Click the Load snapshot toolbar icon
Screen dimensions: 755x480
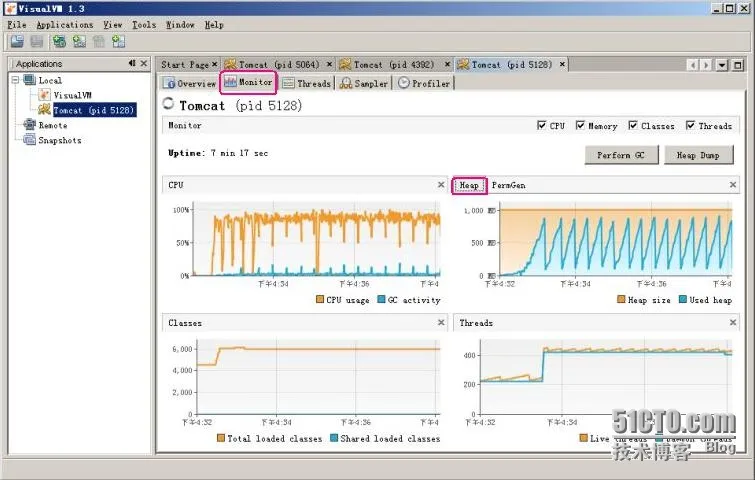pos(17,42)
